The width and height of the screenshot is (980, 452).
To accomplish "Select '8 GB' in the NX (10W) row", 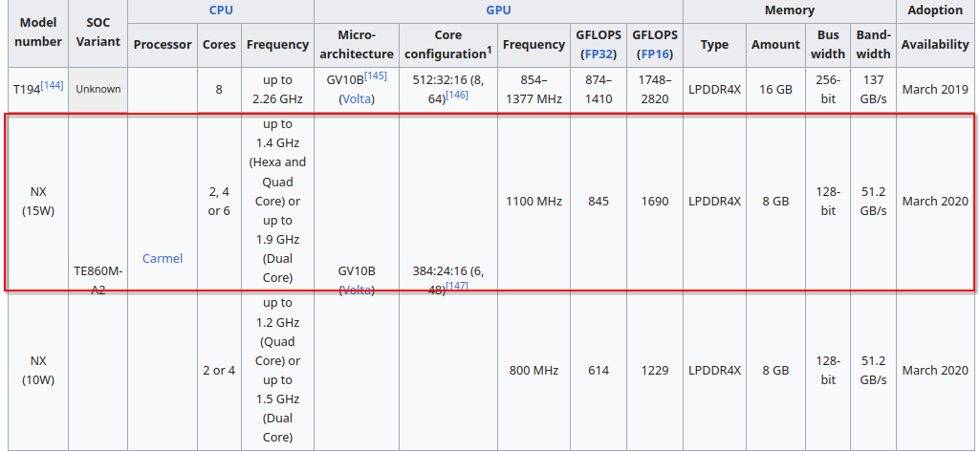I will click(775, 370).
